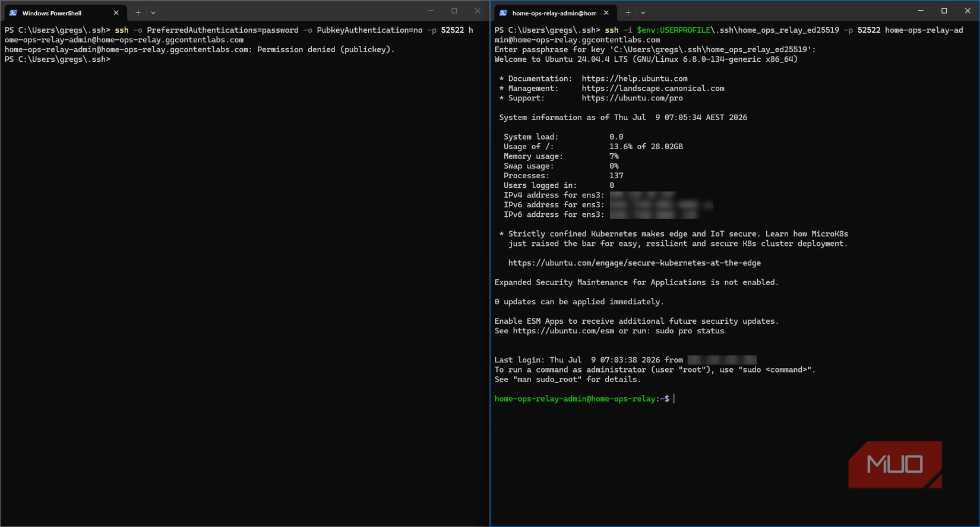
Task: Click the 'Users logged in: 0' line
Action: [x=559, y=185]
